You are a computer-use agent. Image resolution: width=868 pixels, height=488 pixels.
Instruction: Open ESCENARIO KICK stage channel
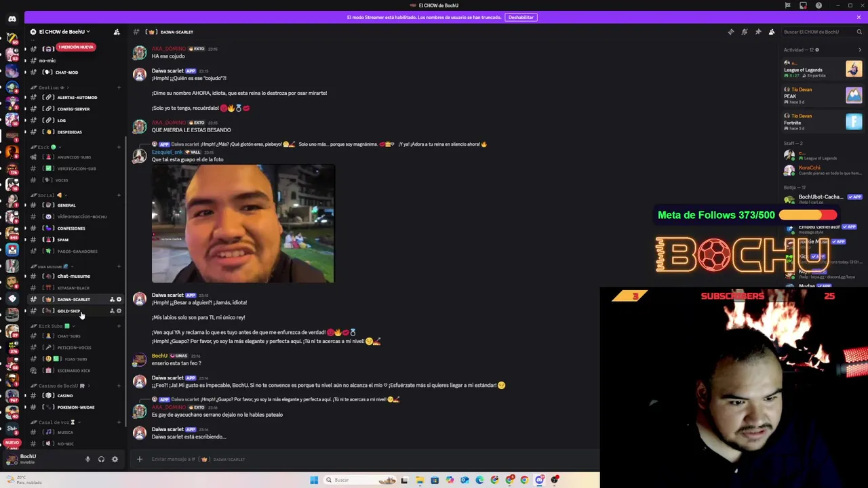click(73, 370)
